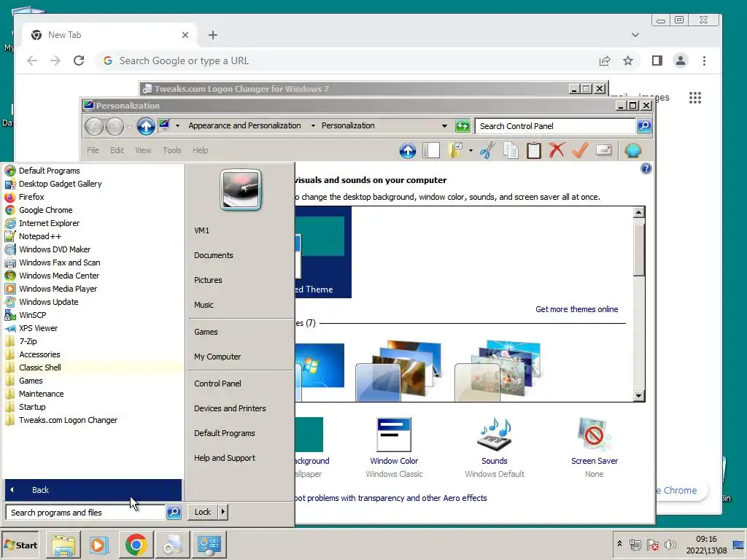The image size is (747, 560).
Task: Open the File menu
Action: coord(93,150)
